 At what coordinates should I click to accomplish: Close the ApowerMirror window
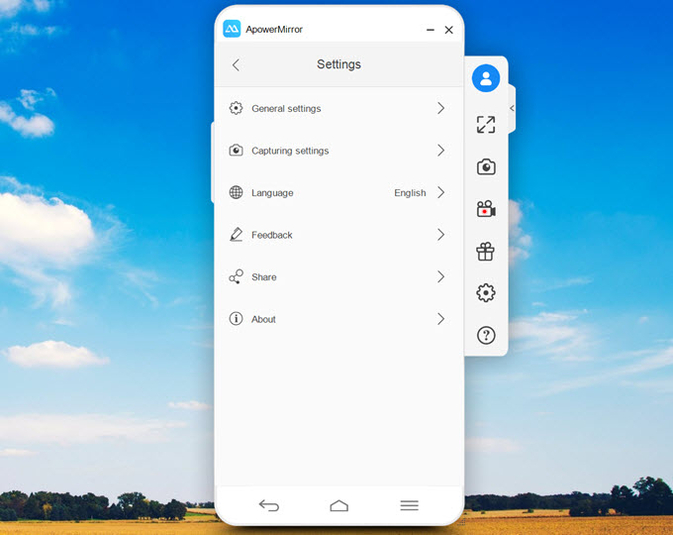pos(449,30)
